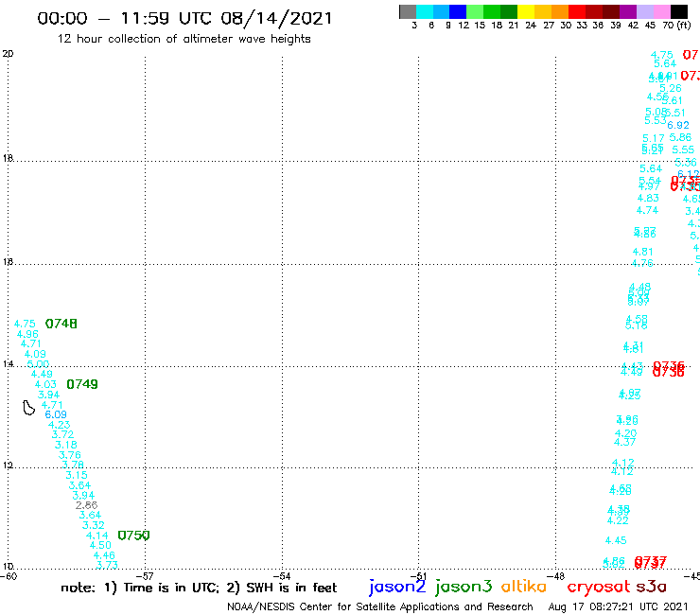Click the wave height value '3.18'
700x615 pixels.
click(66, 445)
